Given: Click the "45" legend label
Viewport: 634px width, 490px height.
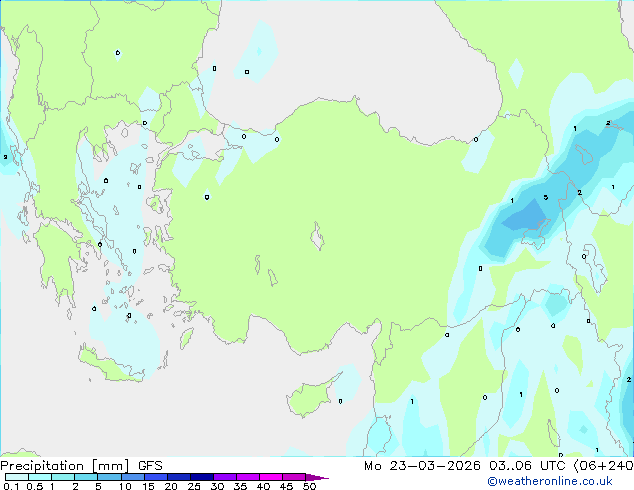Looking at the screenshot, I should [x=286, y=486].
